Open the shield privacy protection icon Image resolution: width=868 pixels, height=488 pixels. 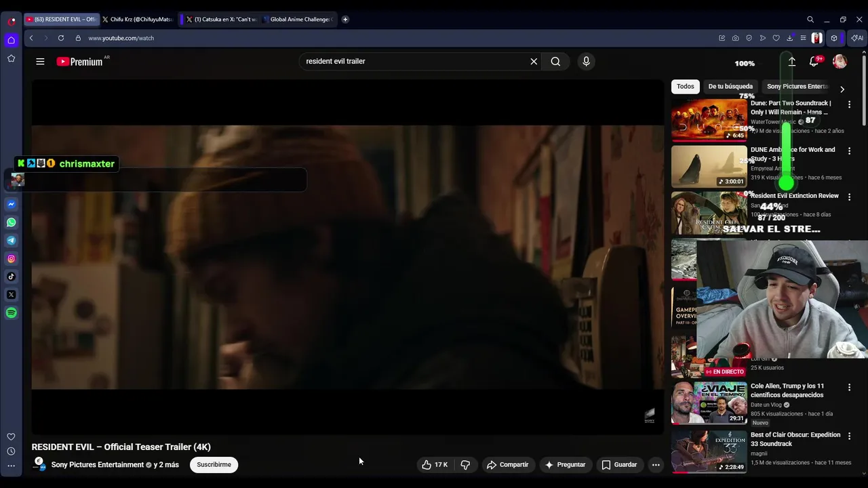tap(749, 38)
